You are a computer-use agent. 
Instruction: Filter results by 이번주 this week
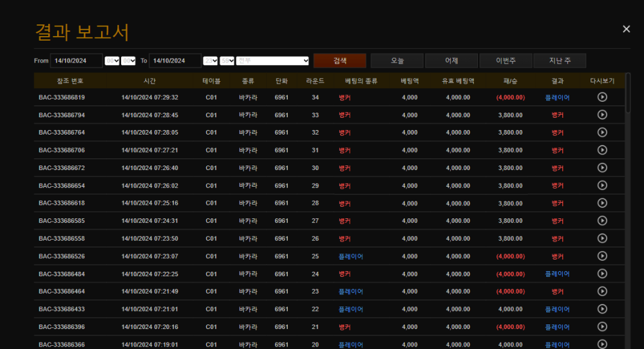[506, 61]
